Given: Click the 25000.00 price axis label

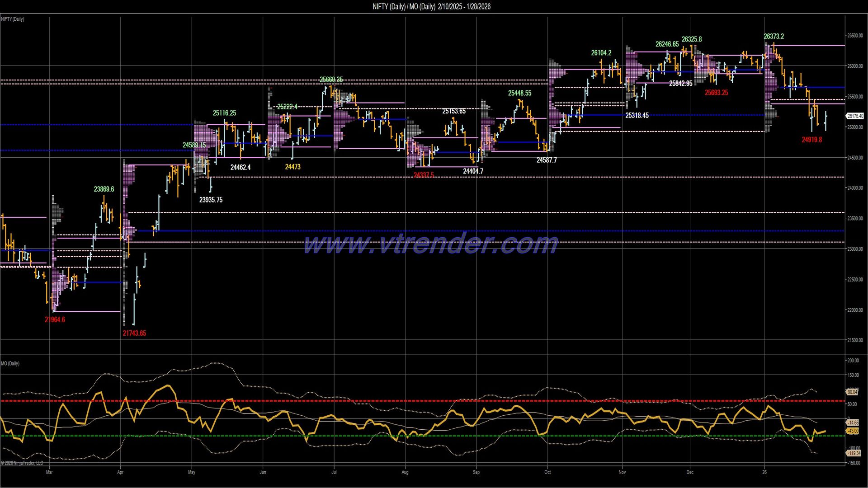Looking at the screenshot, I should coord(856,128).
